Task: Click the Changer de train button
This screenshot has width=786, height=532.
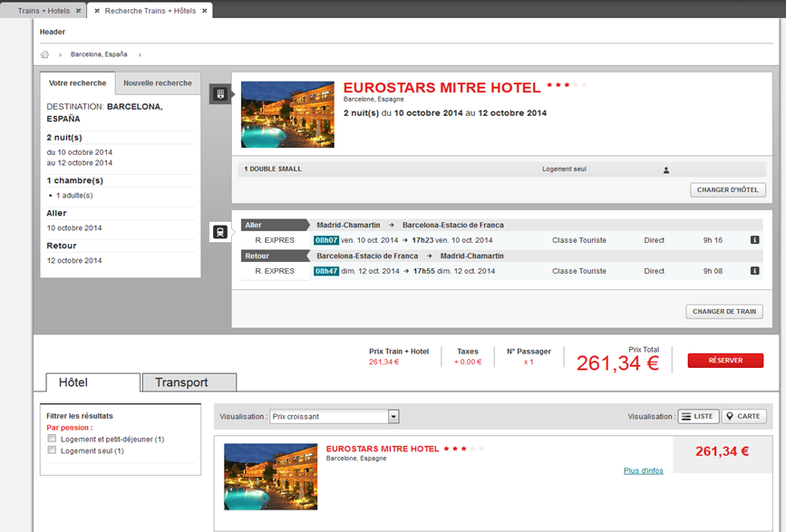Action: 723,312
